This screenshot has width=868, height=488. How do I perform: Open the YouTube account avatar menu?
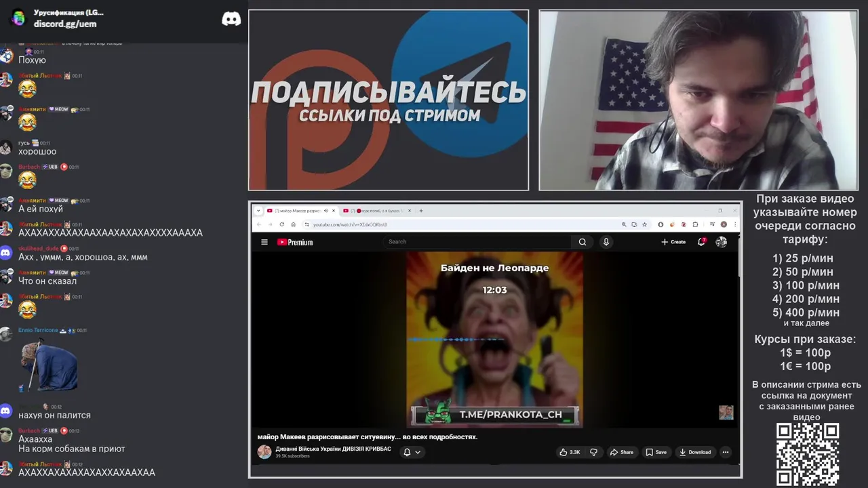tap(722, 242)
